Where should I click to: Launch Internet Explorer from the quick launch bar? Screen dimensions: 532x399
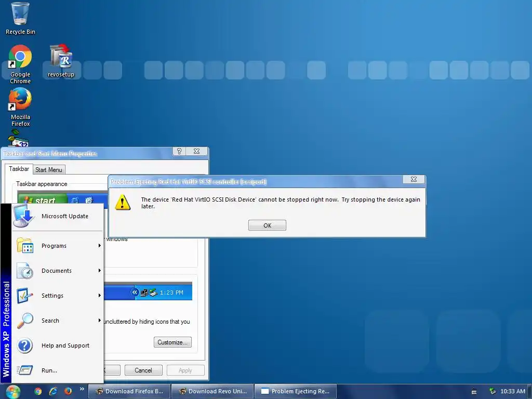53,391
